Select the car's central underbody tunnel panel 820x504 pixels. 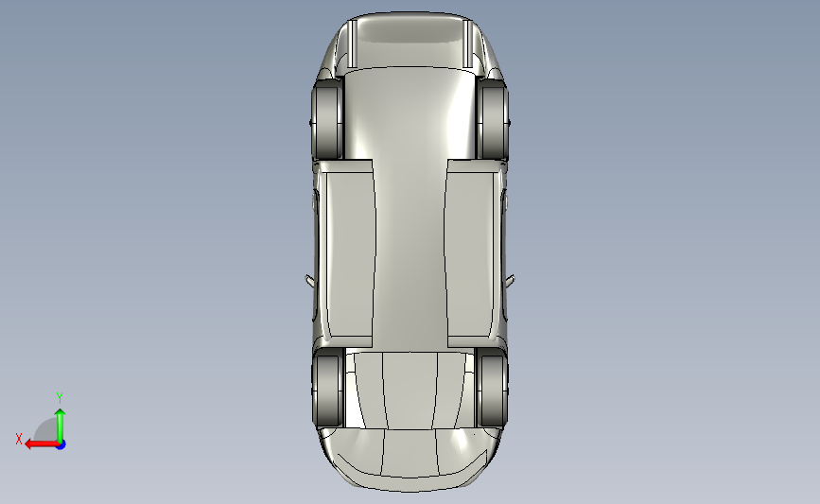410,209
